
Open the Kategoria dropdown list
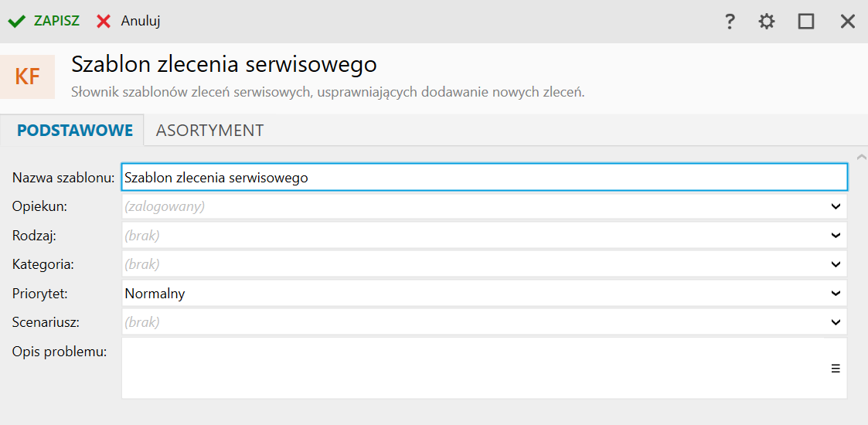[836, 264]
